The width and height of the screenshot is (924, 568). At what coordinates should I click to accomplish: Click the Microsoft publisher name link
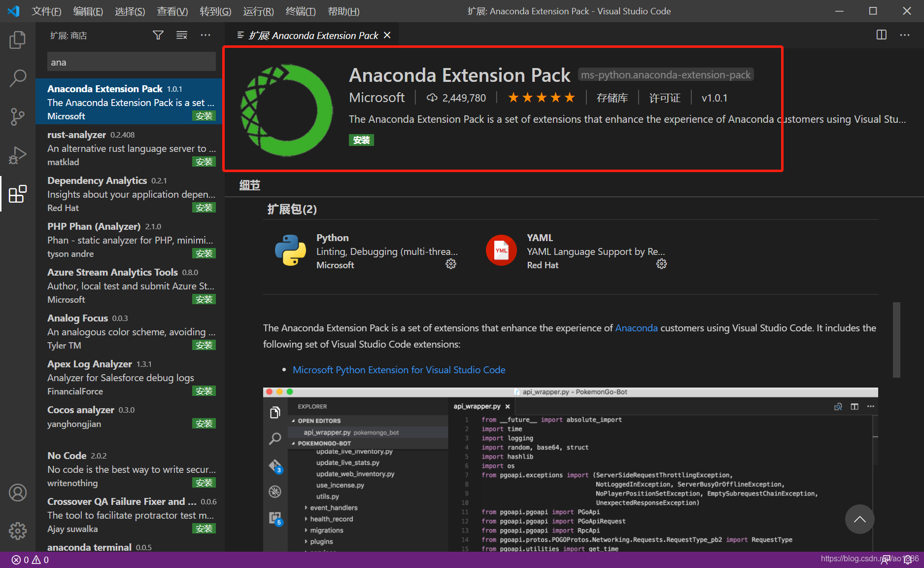[x=377, y=98]
